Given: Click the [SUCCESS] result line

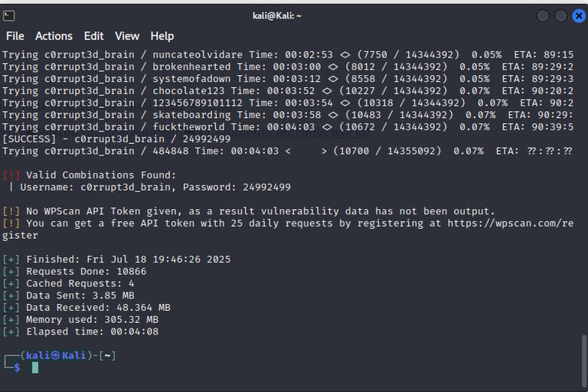Looking at the screenshot, I should tap(116, 139).
